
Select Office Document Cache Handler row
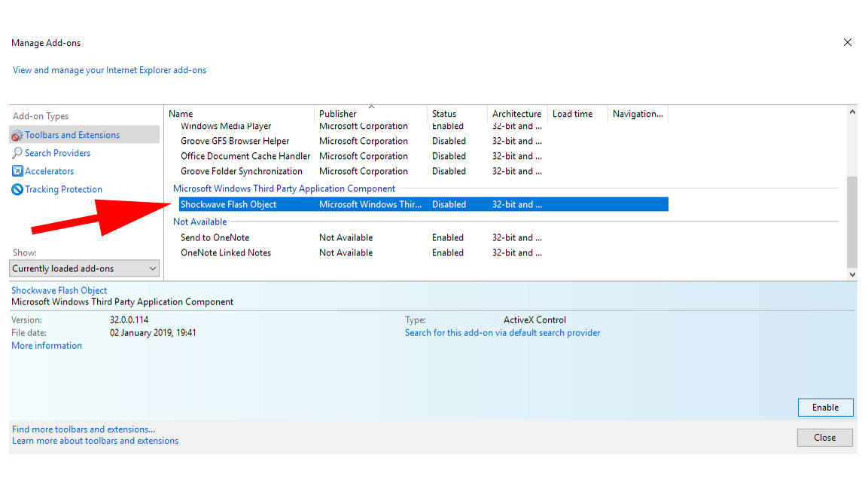click(x=424, y=156)
